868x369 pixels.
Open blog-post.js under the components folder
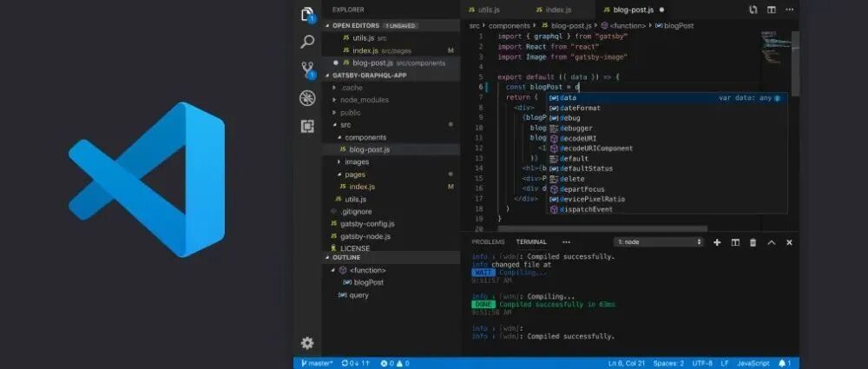391,149
